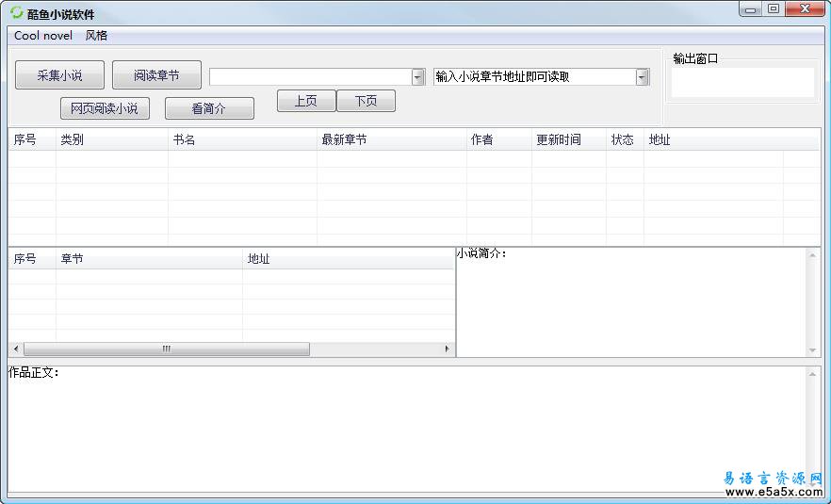
Task: Click the 章节 column header
Action: click(150, 259)
